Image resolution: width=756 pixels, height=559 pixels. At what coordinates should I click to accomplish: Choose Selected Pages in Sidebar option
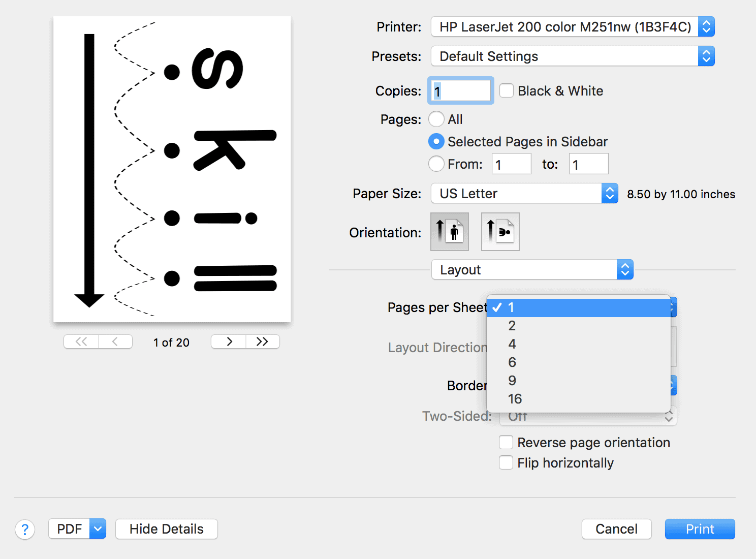[x=436, y=141]
